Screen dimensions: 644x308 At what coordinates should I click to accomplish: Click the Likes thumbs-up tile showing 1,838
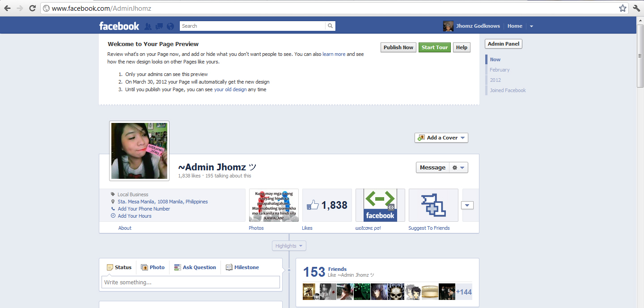click(x=327, y=205)
